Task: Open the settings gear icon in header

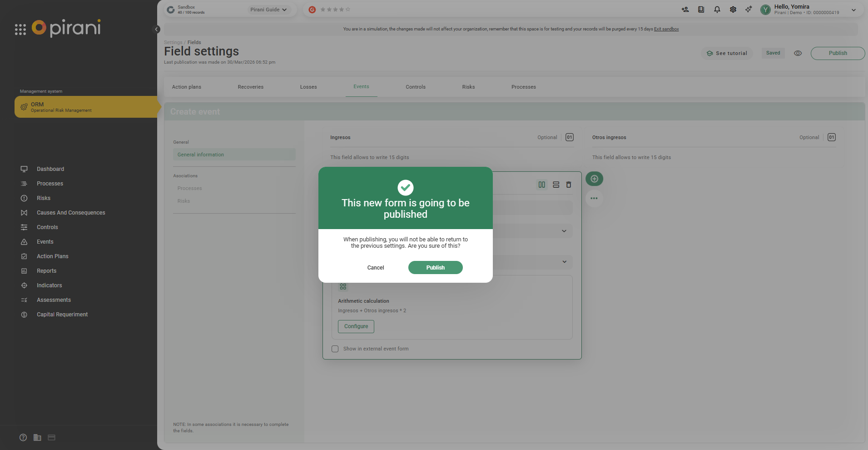Action: click(733, 10)
